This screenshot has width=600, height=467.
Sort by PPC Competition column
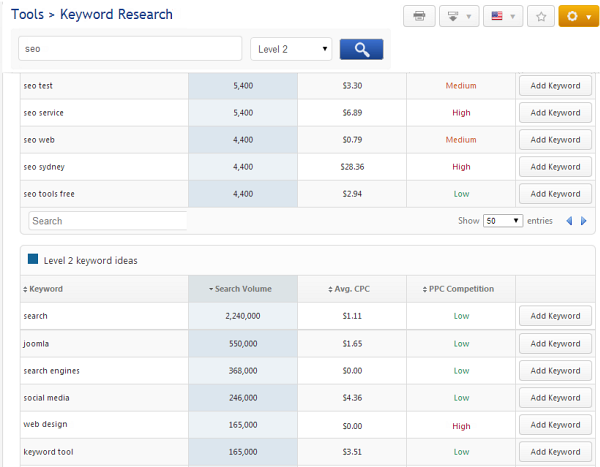(460, 289)
